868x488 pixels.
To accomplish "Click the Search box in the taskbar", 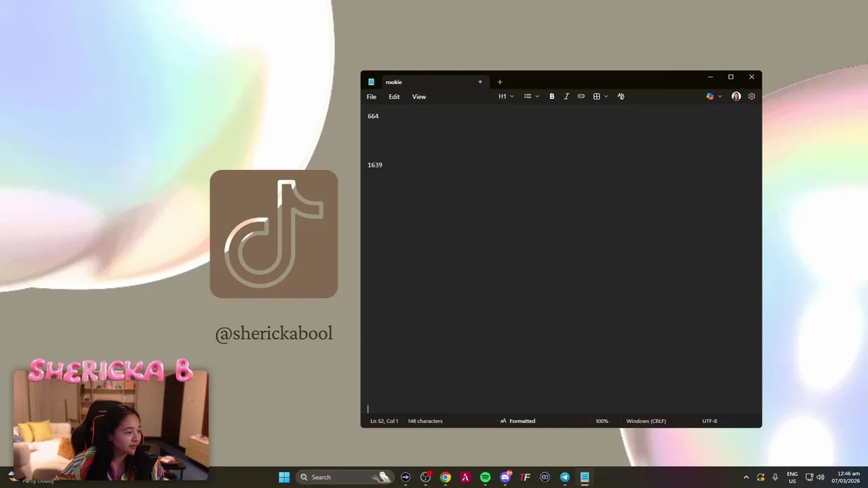I will (344, 477).
